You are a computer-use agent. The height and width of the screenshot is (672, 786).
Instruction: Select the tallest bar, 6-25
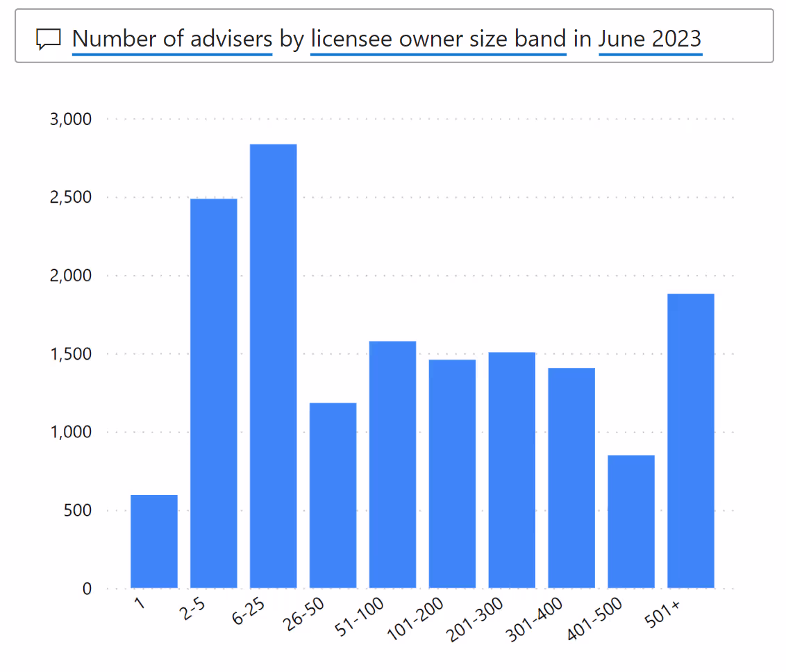[x=273, y=366]
